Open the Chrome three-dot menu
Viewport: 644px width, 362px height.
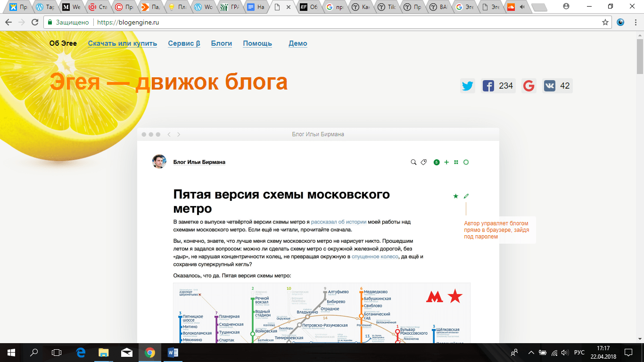(x=635, y=22)
